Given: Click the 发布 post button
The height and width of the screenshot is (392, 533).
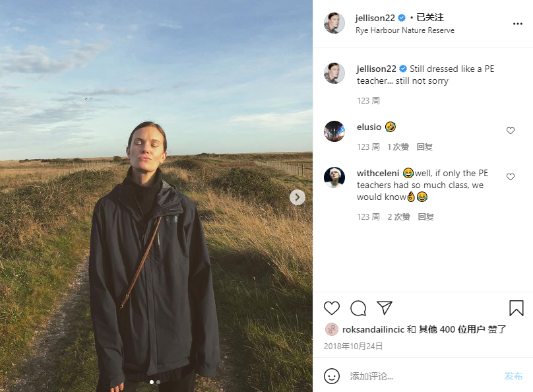Looking at the screenshot, I should 513,376.
